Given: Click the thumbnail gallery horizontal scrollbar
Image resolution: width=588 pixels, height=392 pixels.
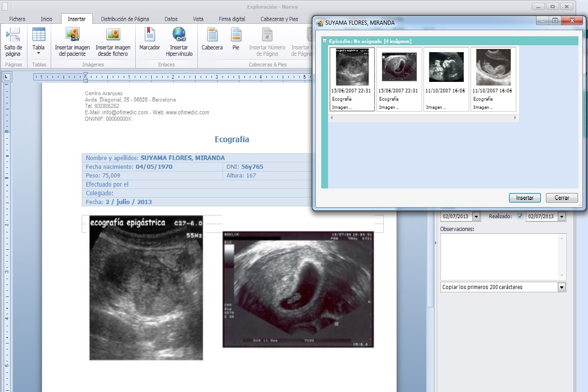Looking at the screenshot, I should [424, 118].
